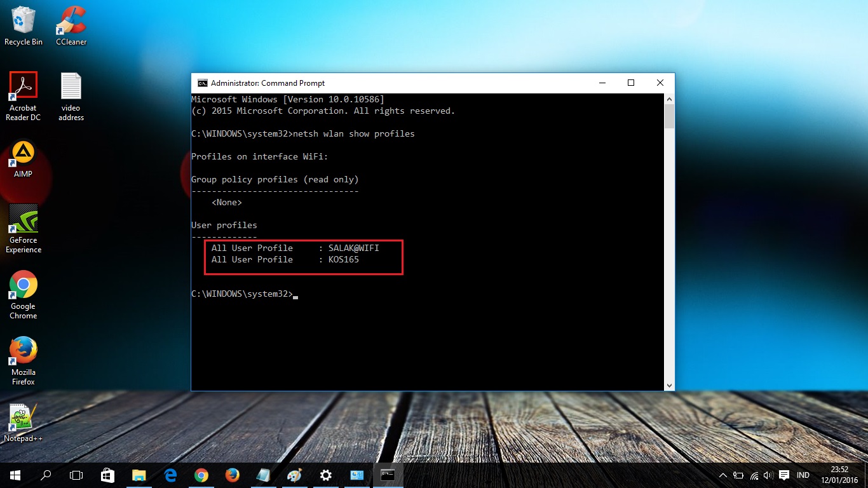Click 'Group policy profiles (read only)' line
The image size is (868, 488).
pyautogui.click(x=275, y=179)
